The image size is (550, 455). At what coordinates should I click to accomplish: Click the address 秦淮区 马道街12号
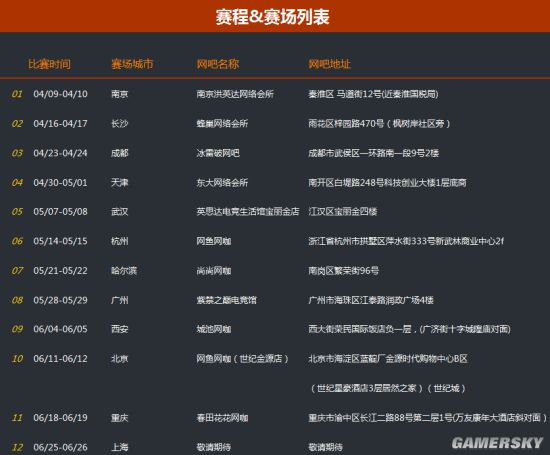[345, 94]
